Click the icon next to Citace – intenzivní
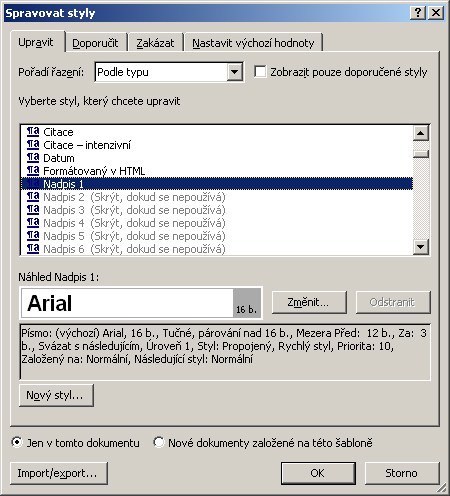Viewport: 450px width, 496px height. 33,145
